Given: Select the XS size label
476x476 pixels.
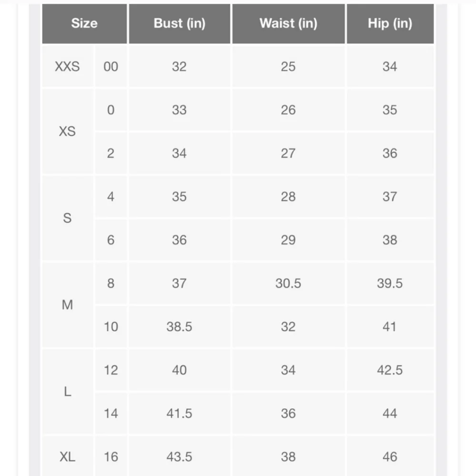Looking at the screenshot, I should (68, 131).
